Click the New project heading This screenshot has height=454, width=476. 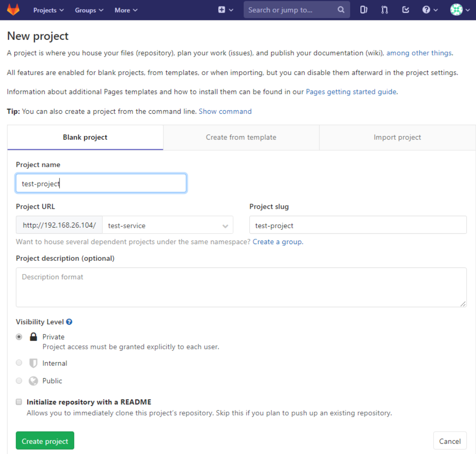pos(38,36)
